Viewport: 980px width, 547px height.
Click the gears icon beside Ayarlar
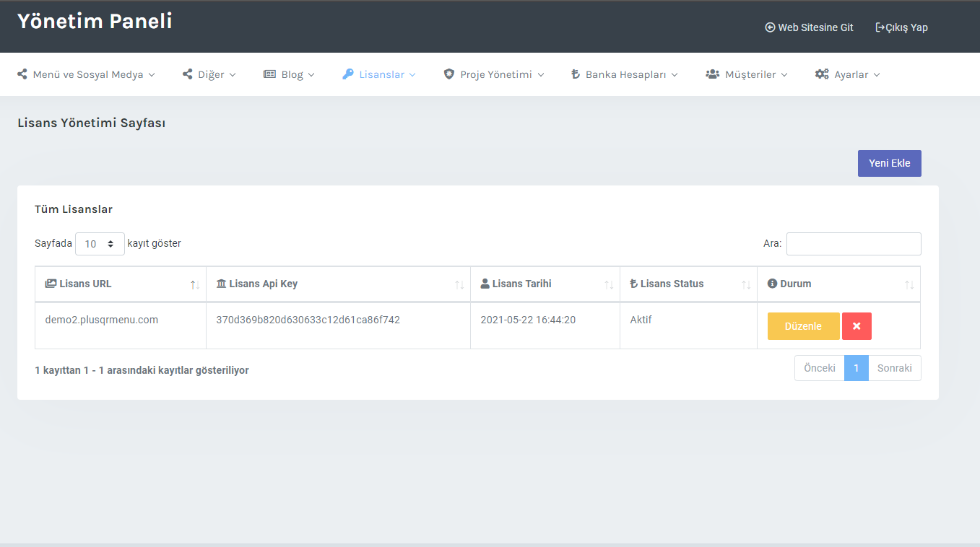pyautogui.click(x=822, y=74)
